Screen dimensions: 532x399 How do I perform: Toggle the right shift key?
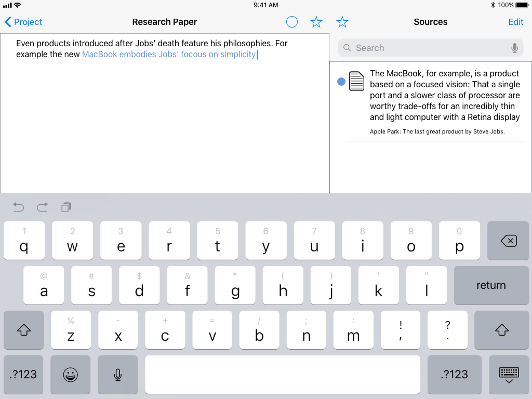pos(501,330)
